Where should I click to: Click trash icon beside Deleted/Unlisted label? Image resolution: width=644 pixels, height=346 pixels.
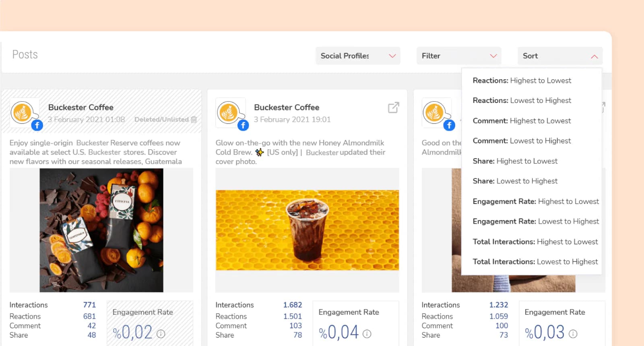(194, 119)
